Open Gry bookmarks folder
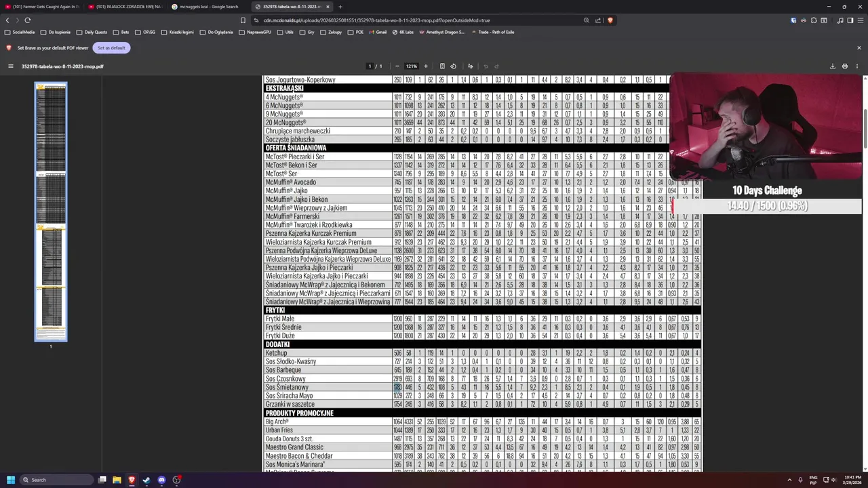 [x=307, y=32]
